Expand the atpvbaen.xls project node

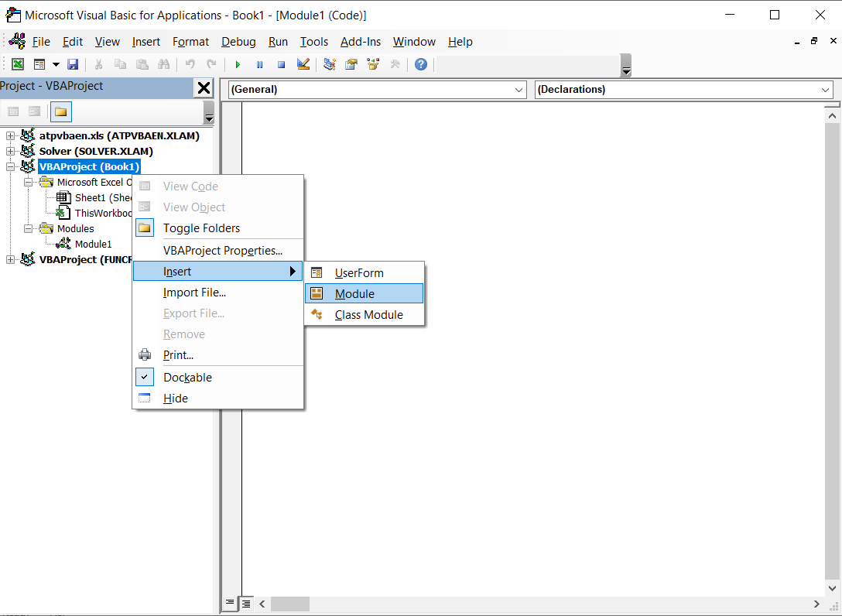click(10, 135)
